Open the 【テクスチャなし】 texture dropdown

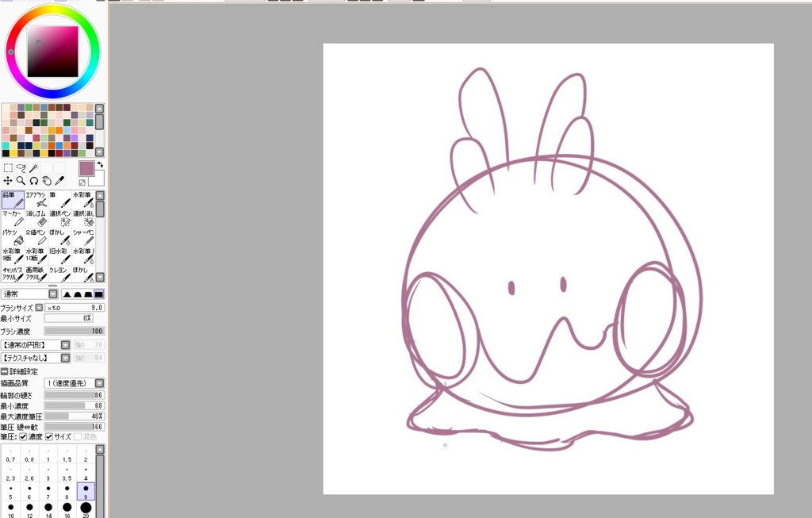[x=65, y=358]
